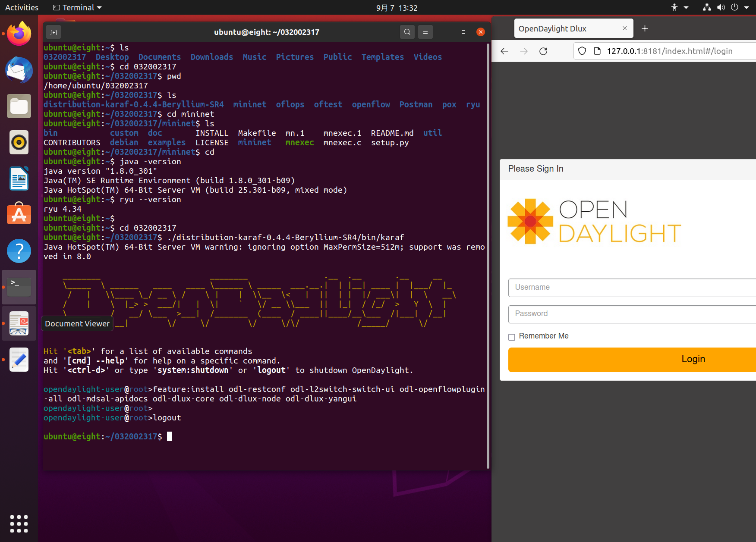Click the power icon in top bar

[x=734, y=7]
